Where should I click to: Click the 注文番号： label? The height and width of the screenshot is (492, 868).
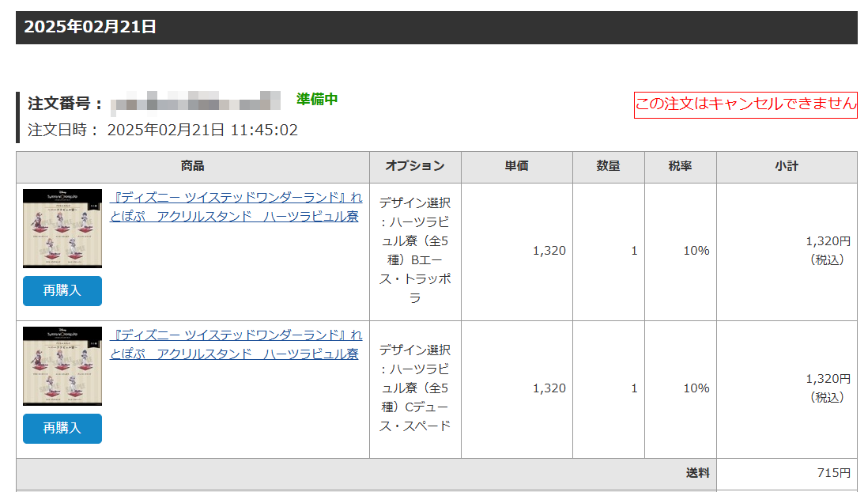[66, 104]
